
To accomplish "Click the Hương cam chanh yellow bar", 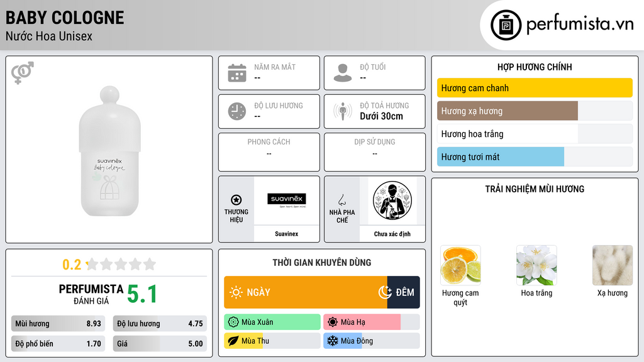I will pos(535,88).
